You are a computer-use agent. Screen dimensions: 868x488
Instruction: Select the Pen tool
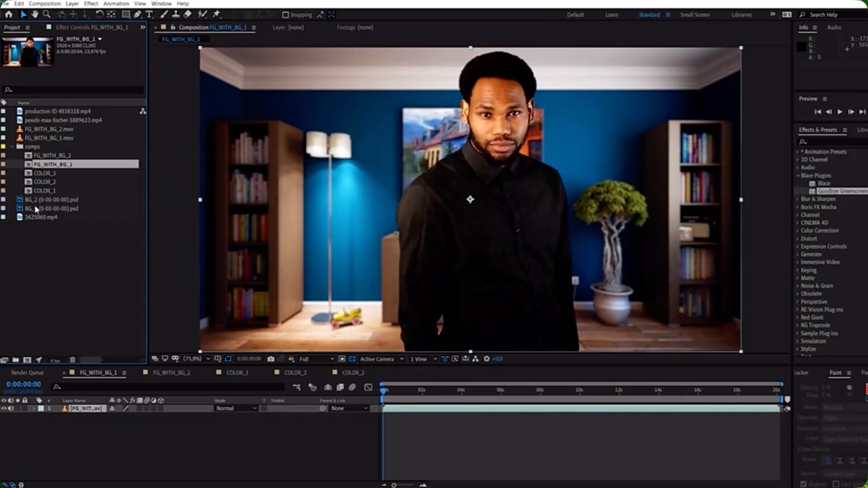tap(137, 14)
